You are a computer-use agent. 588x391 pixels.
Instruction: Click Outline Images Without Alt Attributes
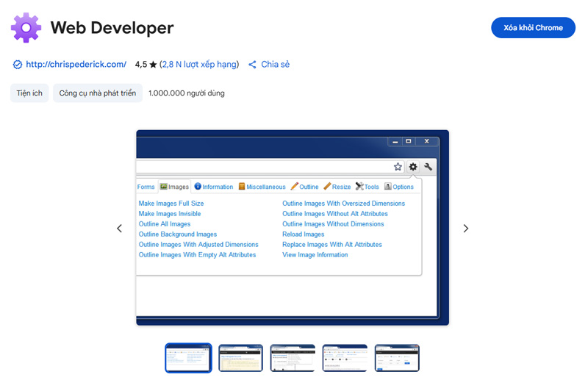point(335,214)
